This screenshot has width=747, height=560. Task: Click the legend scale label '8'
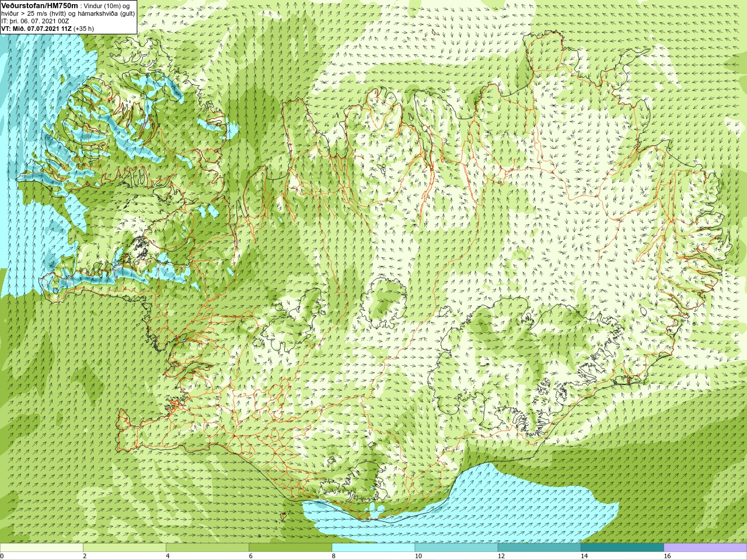(334, 556)
